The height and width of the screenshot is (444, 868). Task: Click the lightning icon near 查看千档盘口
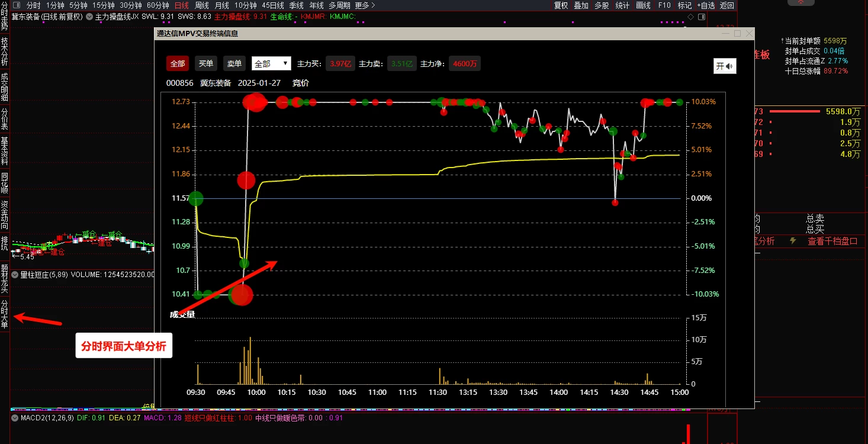point(793,241)
